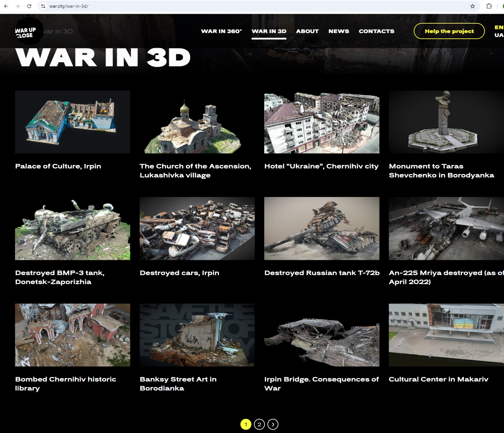Switch language to UA
This screenshot has height=433, width=504.
(x=499, y=35)
